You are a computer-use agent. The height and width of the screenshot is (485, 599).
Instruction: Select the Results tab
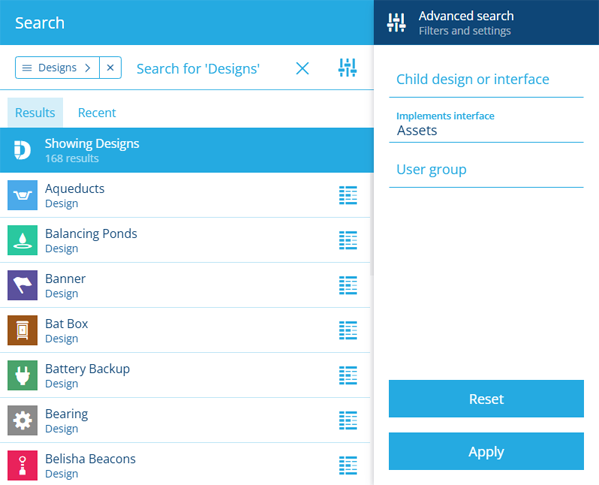point(35,113)
